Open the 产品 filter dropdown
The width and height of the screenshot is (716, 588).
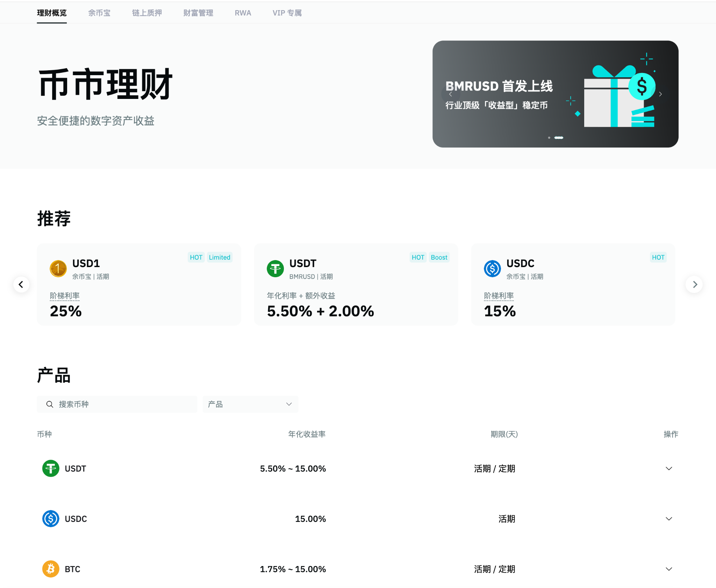click(250, 404)
